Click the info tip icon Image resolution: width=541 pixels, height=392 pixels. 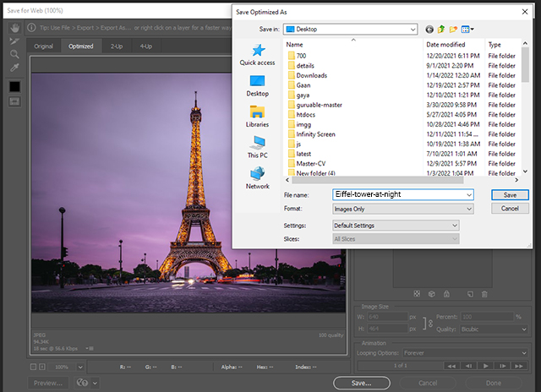click(x=31, y=28)
